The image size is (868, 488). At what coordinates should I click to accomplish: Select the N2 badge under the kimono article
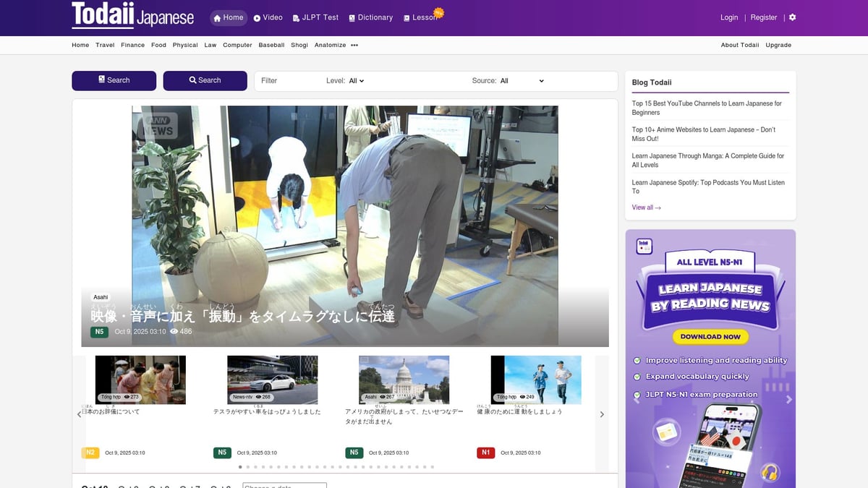click(x=90, y=452)
